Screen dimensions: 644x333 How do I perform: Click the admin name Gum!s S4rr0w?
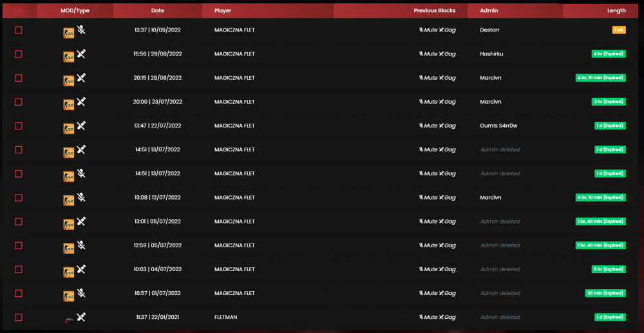pyautogui.click(x=498, y=126)
